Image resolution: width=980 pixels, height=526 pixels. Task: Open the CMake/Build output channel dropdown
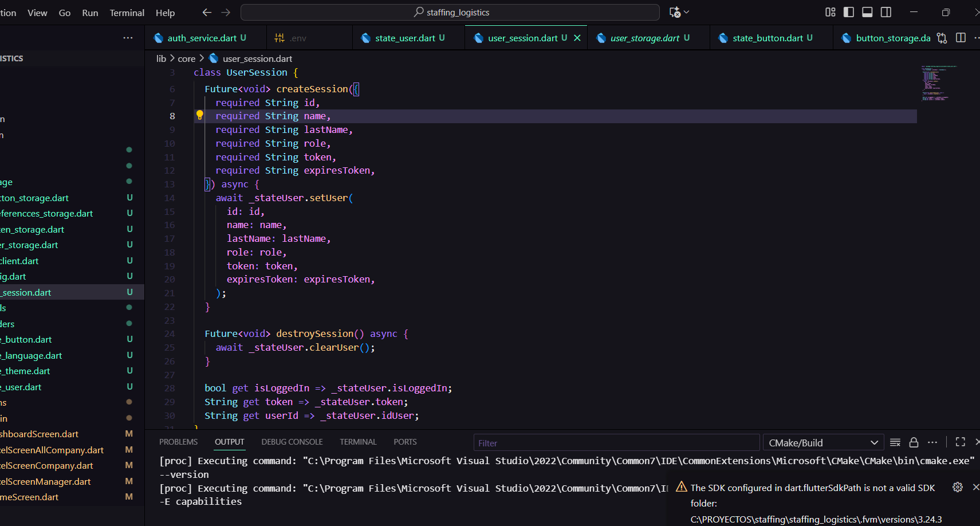[822, 443]
